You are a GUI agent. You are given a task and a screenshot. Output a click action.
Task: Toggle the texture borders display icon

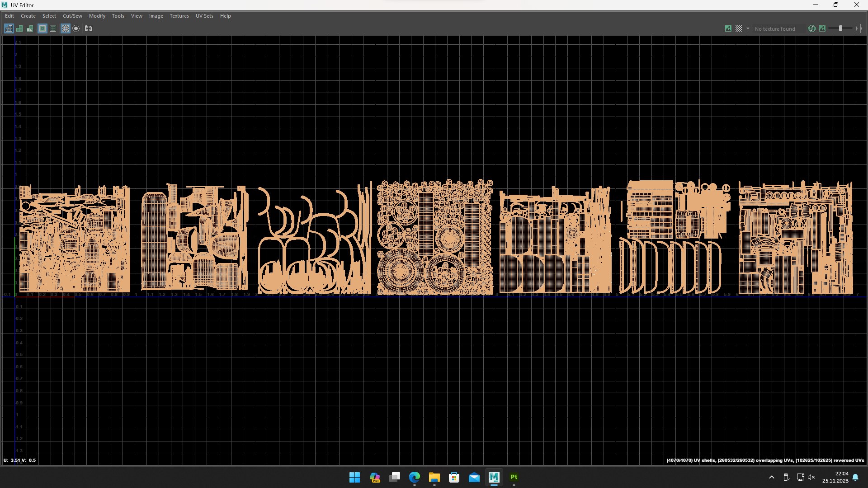(x=42, y=28)
